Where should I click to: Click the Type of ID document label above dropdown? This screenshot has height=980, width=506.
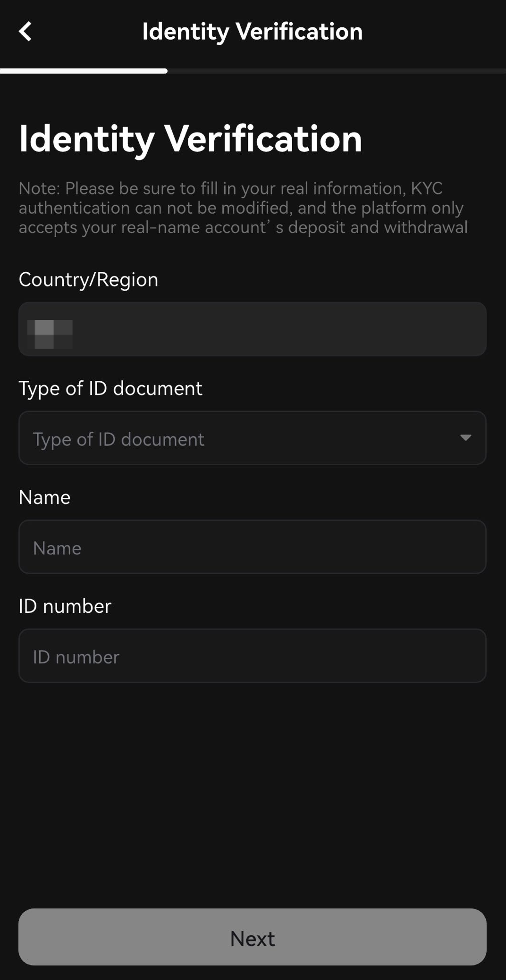110,389
